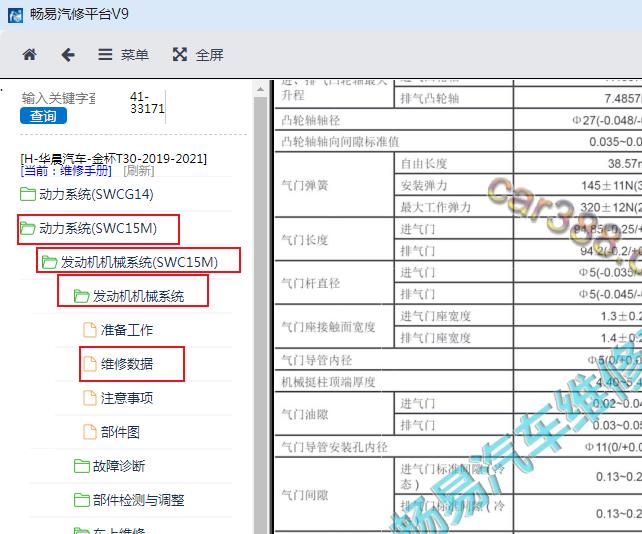
Task: Select the 排气门 cell under 气门杆直径
Action: pyautogui.click(x=454, y=294)
